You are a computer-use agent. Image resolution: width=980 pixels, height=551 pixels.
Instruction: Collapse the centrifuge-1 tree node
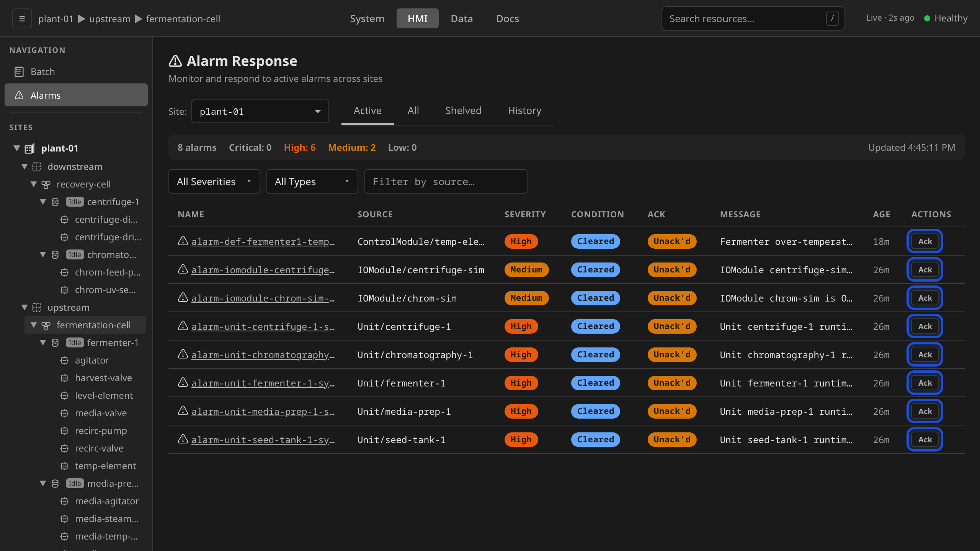coord(43,202)
